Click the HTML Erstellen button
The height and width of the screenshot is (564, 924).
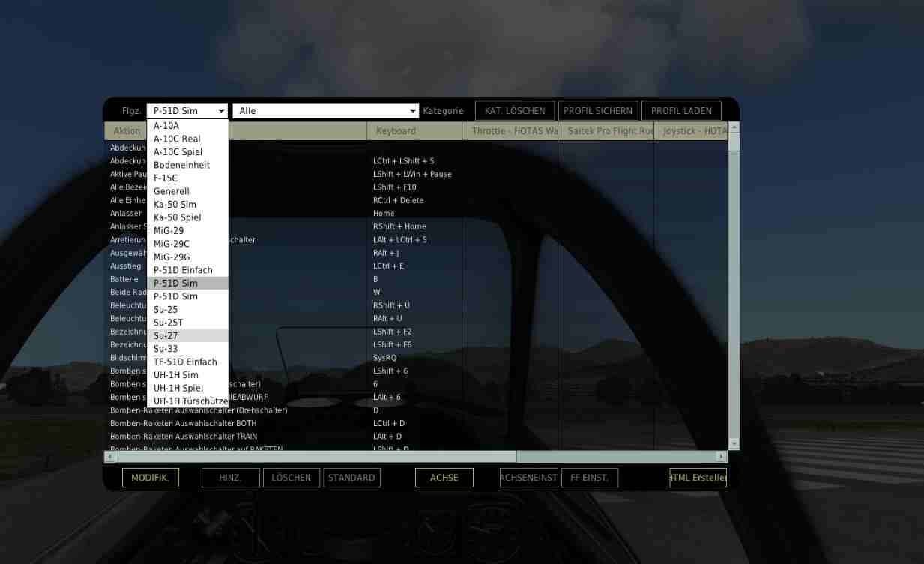click(x=698, y=478)
